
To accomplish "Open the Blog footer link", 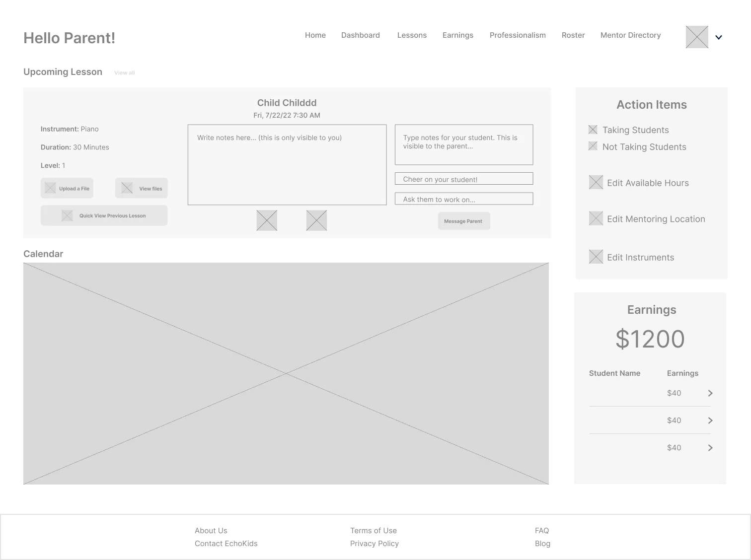I will (x=542, y=544).
